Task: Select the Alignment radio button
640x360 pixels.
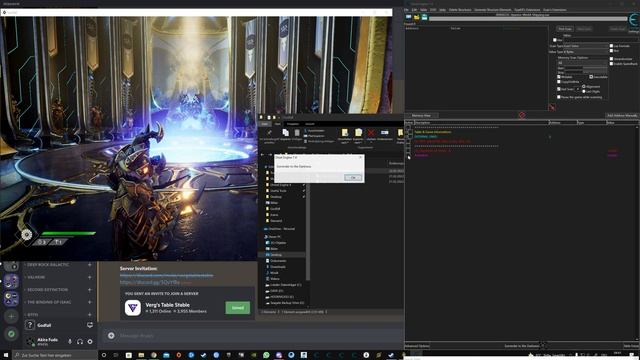Action: pyautogui.click(x=584, y=87)
